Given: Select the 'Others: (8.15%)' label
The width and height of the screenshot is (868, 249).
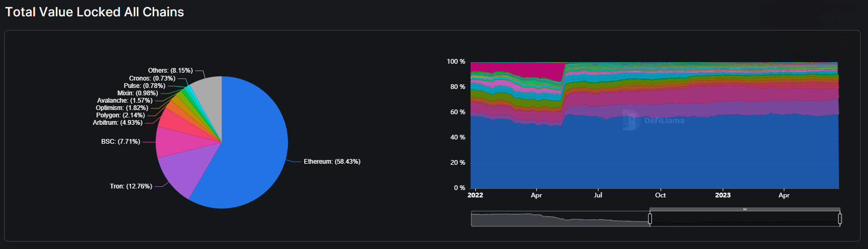Looking at the screenshot, I should pyautogui.click(x=170, y=71).
